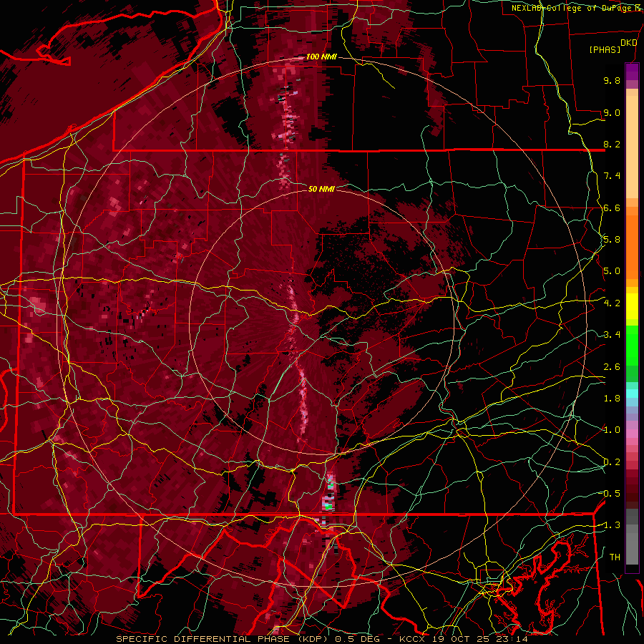The width and height of the screenshot is (644, 644).
Task: Click the 1.0 value on the legend
Action: tap(612, 430)
